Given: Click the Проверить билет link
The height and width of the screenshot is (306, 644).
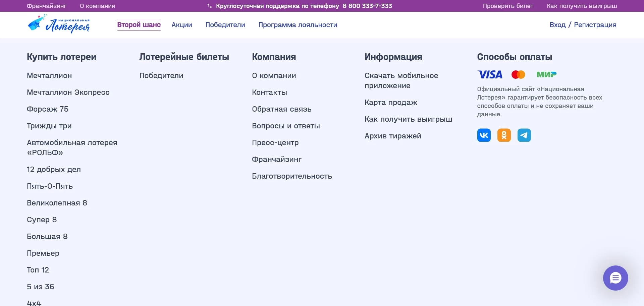Looking at the screenshot, I should [x=508, y=6].
